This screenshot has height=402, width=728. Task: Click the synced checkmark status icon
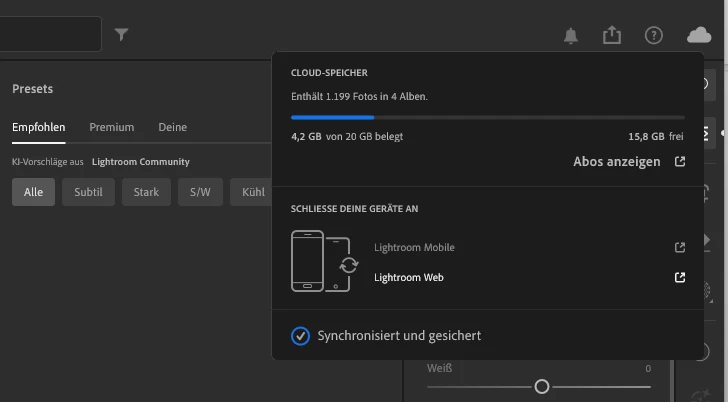[x=300, y=336]
